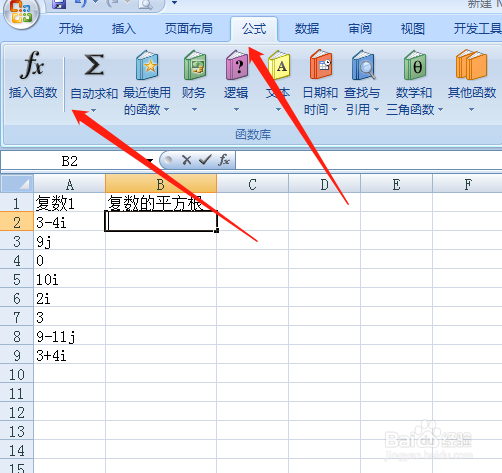Click cell containing 2i
This screenshot has height=473, width=502.
(69, 298)
